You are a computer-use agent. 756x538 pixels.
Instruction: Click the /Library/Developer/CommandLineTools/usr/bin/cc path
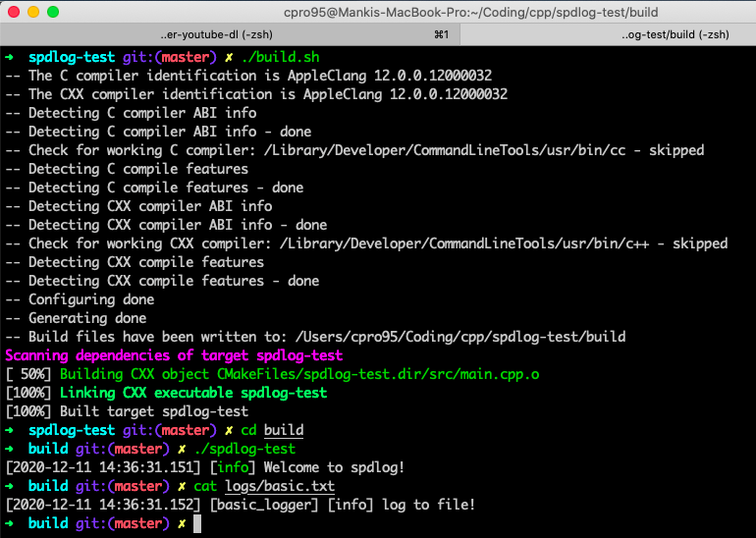tap(445, 150)
